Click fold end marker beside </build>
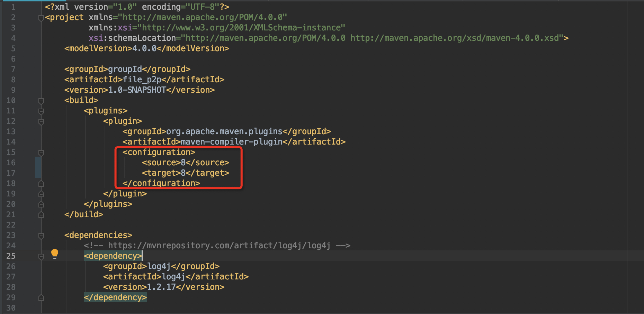The width and height of the screenshot is (644, 314). pyautogui.click(x=41, y=215)
